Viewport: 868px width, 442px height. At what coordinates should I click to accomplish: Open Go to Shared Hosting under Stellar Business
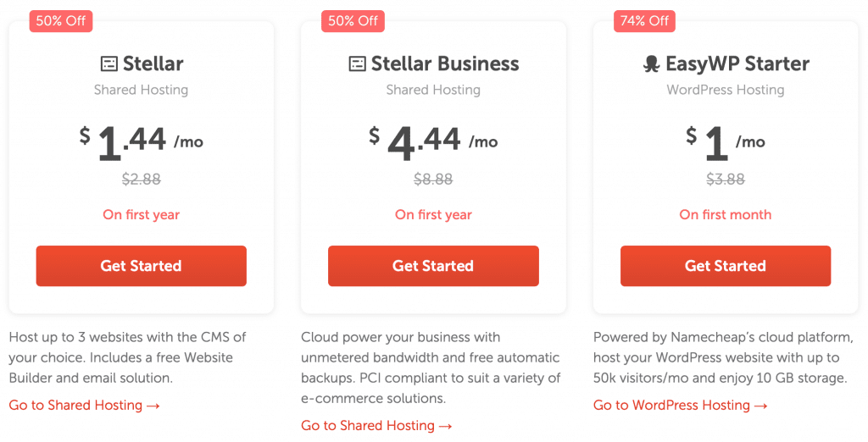pos(377,425)
